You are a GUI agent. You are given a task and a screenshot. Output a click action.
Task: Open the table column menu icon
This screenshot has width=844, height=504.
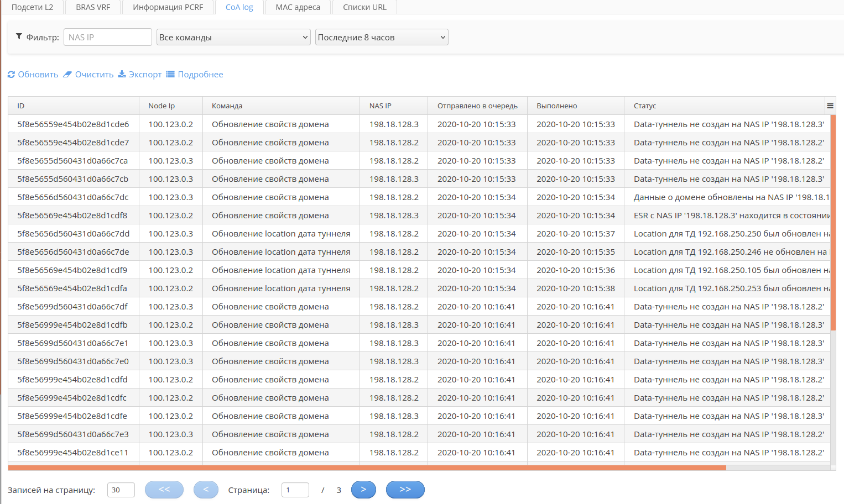click(x=830, y=106)
